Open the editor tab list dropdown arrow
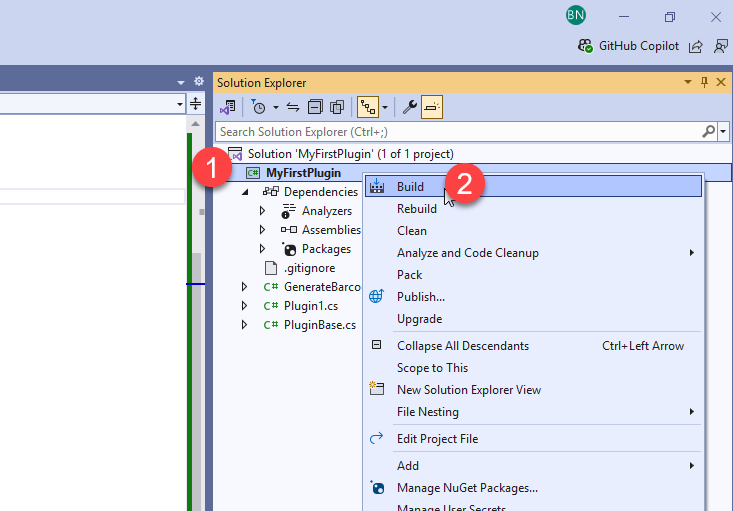The height and width of the screenshot is (511, 733). coord(181,83)
